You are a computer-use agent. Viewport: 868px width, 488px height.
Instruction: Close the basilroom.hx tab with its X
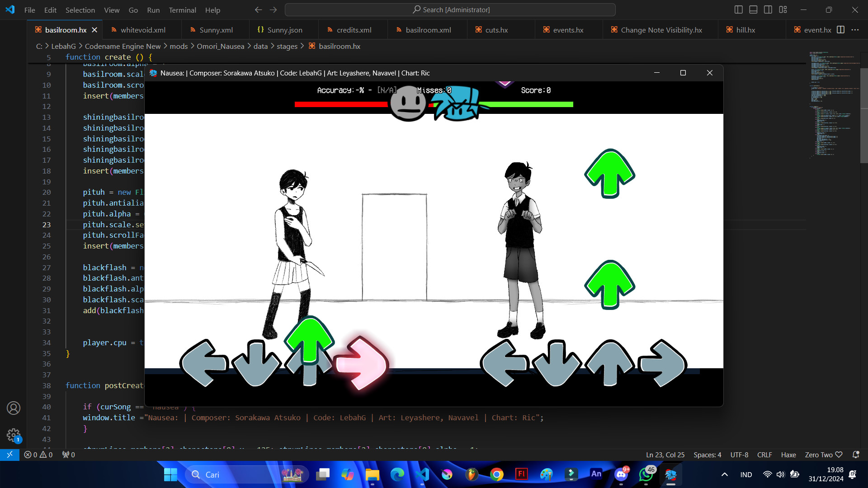[94, 30]
